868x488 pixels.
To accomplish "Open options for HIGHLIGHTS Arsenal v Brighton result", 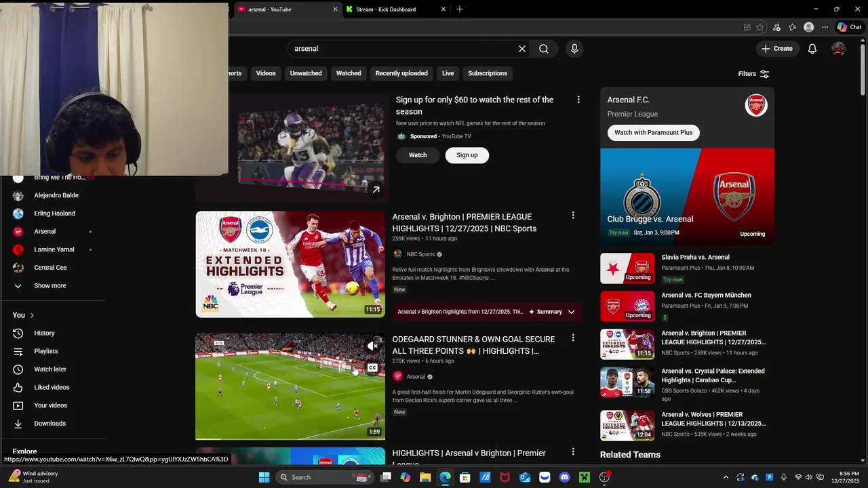I will click(x=573, y=451).
